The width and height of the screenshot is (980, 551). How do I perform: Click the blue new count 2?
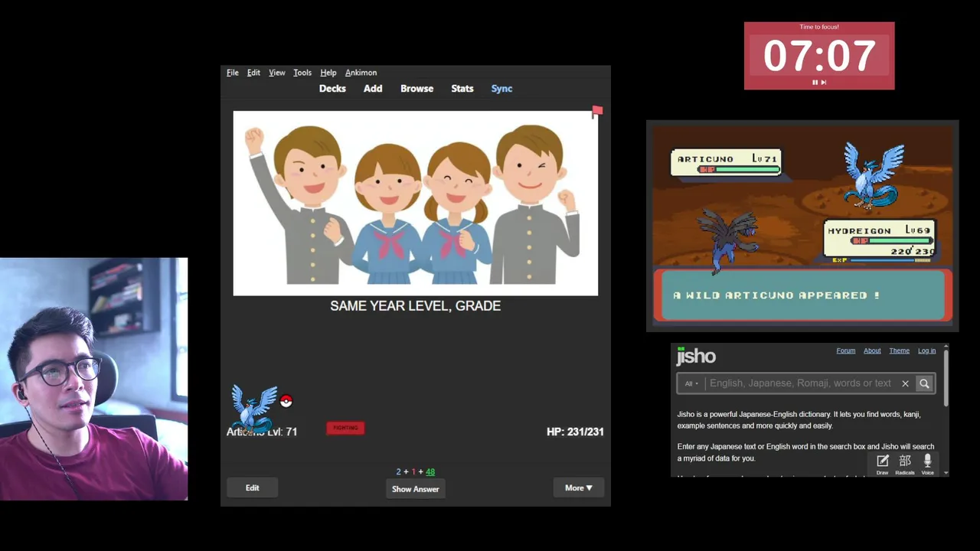[x=398, y=471]
